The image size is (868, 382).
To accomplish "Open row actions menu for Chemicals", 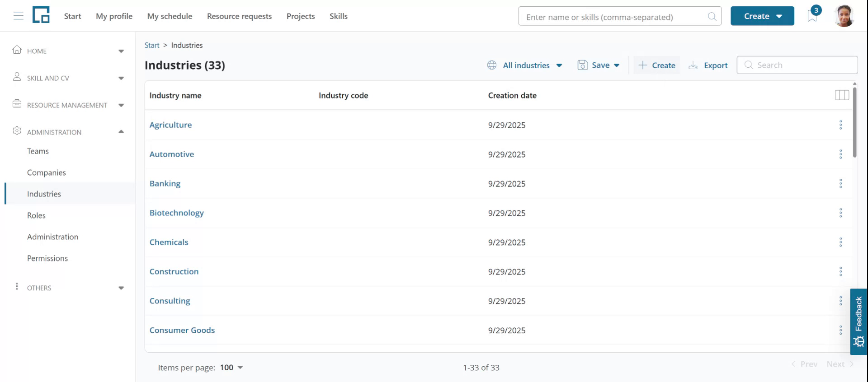I will (841, 242).
